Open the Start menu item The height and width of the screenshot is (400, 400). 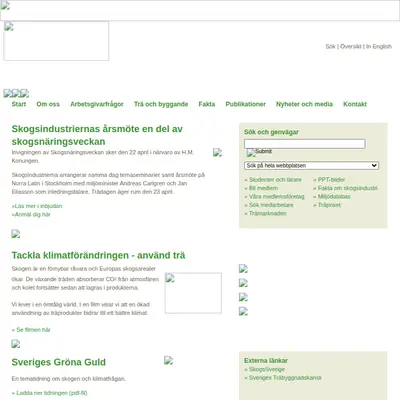click(19, 104)
